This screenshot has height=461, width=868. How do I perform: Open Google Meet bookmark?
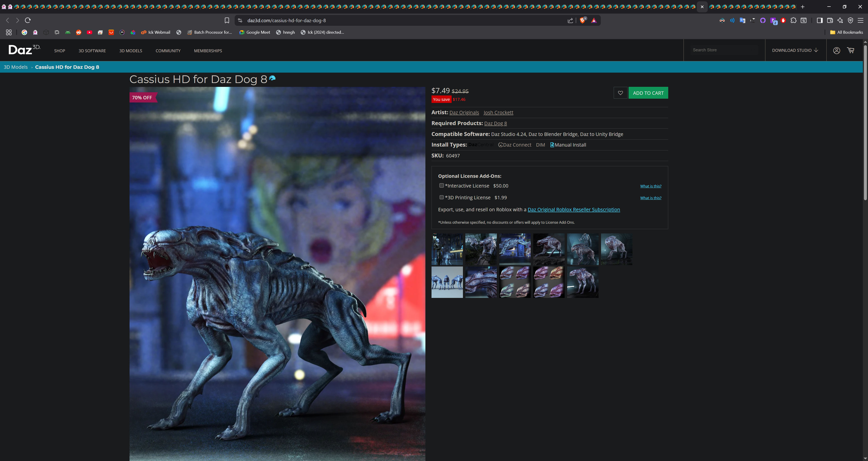pyautogui.click(x=255, y=32)
